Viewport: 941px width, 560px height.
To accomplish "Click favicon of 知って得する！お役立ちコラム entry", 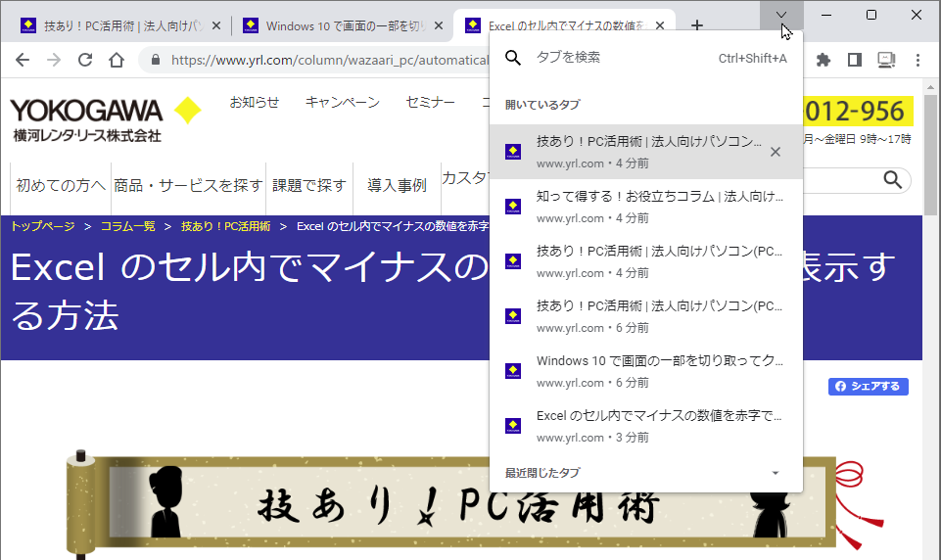I will pos(513,207).
